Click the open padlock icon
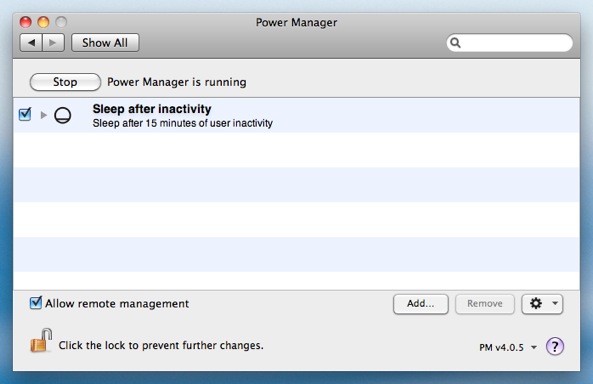The height and width of the screenshot is (384, 593). pyautogui.click(x=41, y=340)
